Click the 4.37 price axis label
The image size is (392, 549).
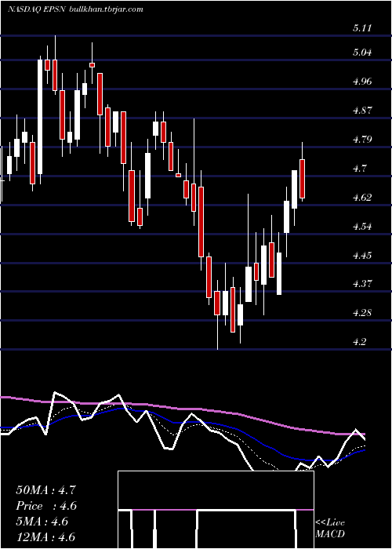(x=362, y=284)
